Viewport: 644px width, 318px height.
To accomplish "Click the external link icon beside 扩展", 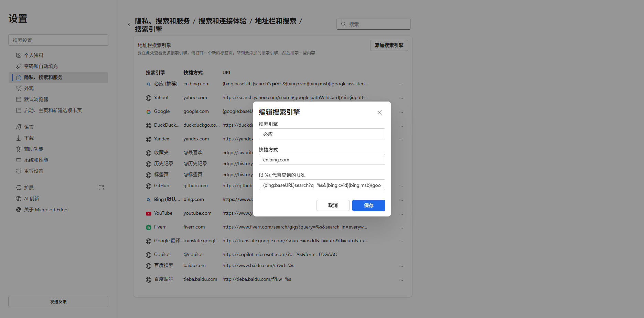I will pos(101,188).
